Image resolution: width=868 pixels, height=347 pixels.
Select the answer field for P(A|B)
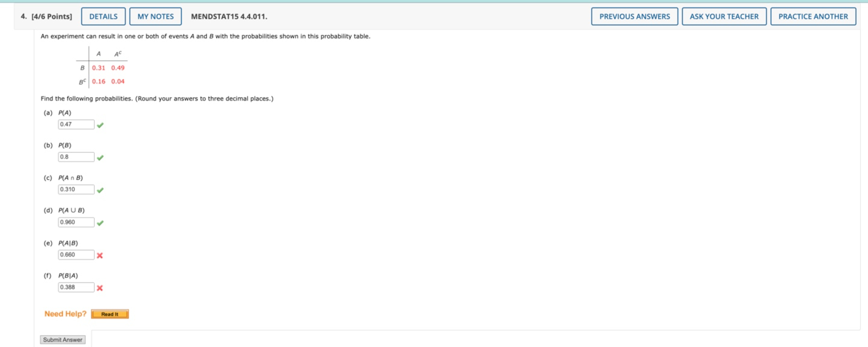76,255
